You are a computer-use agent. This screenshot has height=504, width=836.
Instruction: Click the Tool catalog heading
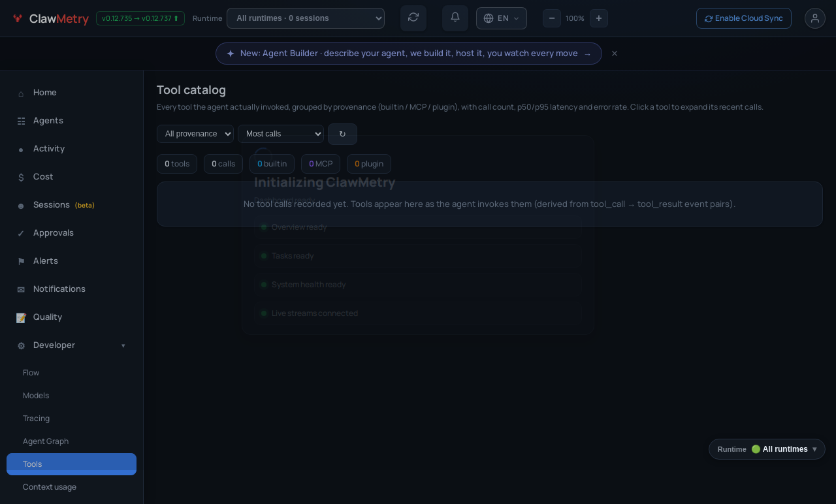tap(191, 90)
